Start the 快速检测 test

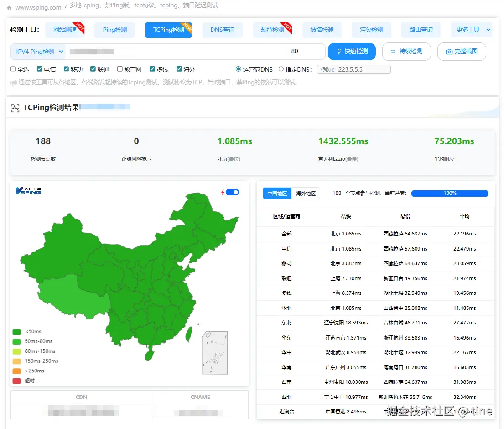coord(352,52)
